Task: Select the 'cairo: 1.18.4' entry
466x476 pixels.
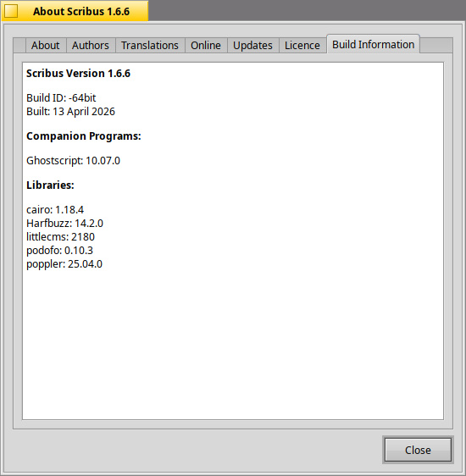Action: coord(55,210)
